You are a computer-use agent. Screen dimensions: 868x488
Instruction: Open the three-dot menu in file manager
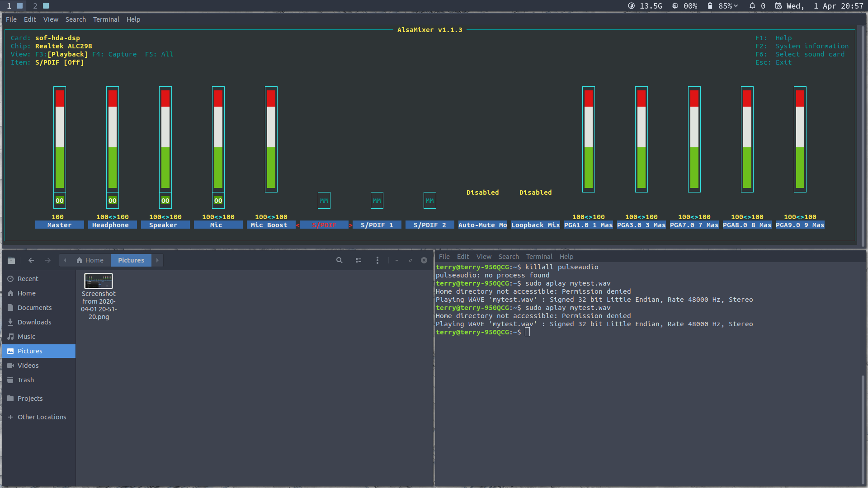(377, 260)
